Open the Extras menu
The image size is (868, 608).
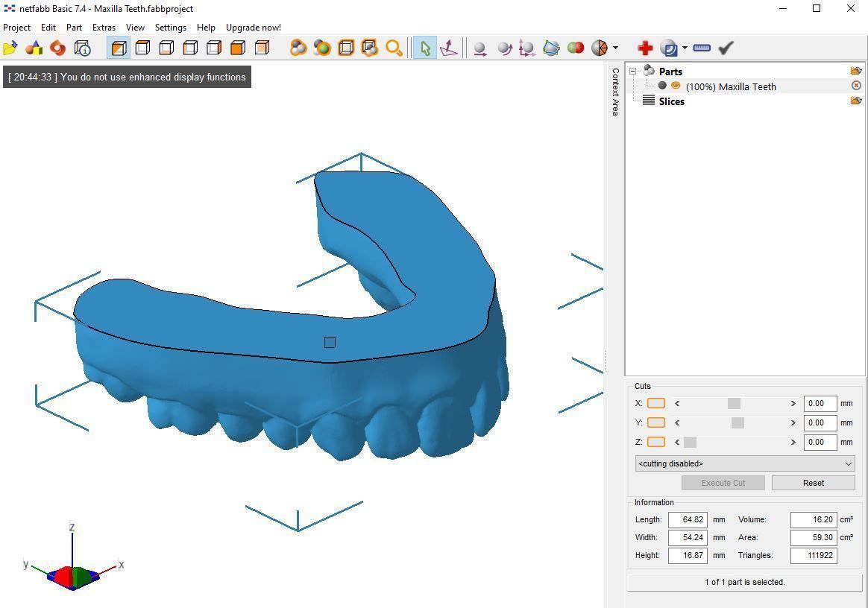[104, 27]
